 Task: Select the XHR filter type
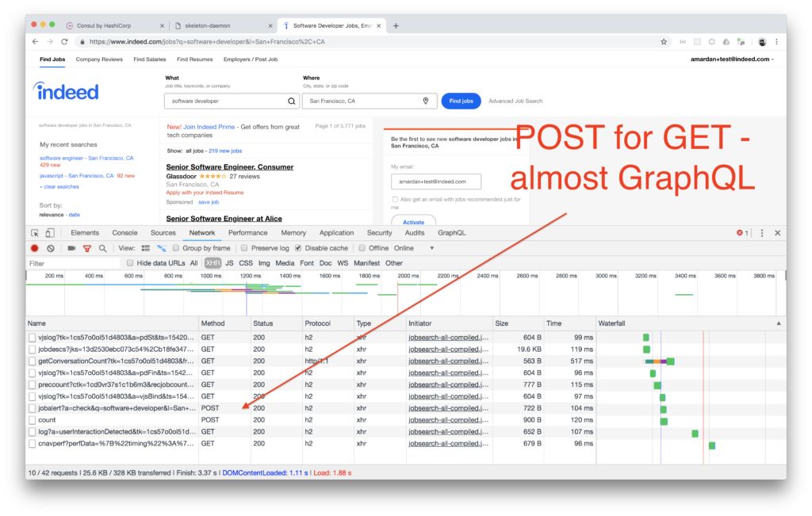[213, 263]
